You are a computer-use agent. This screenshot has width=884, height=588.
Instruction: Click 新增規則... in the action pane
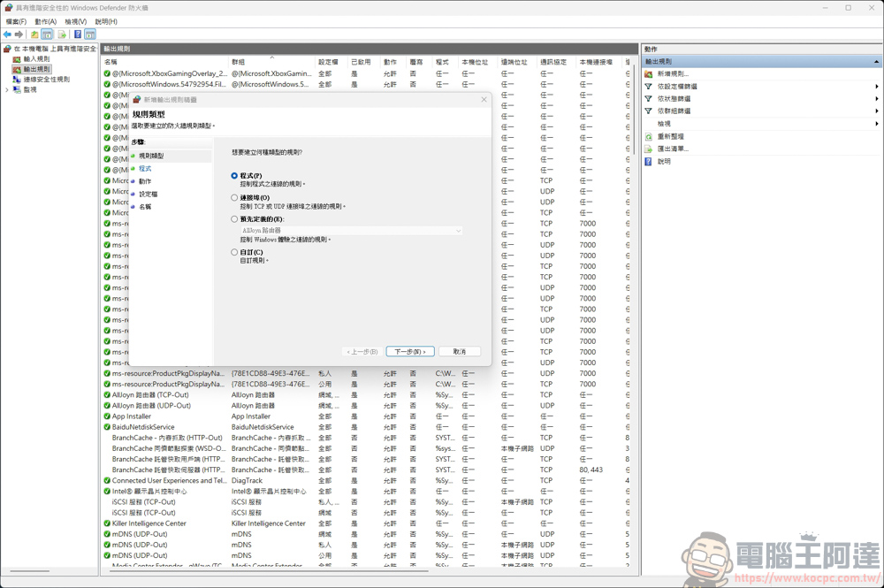pos(673,74)
